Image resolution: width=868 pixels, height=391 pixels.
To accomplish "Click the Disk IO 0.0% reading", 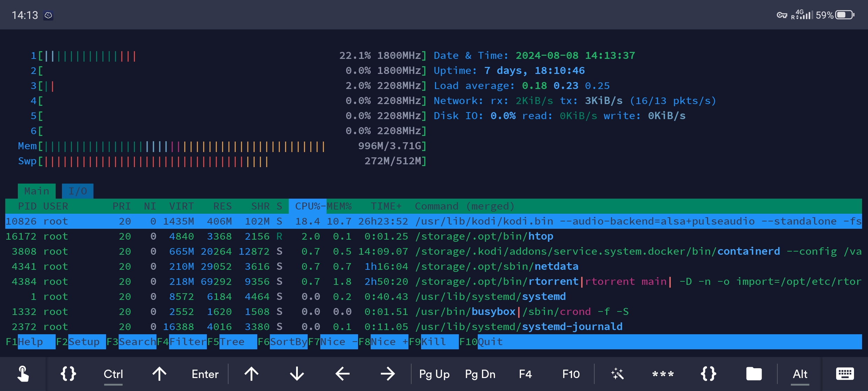I will 503,116.
